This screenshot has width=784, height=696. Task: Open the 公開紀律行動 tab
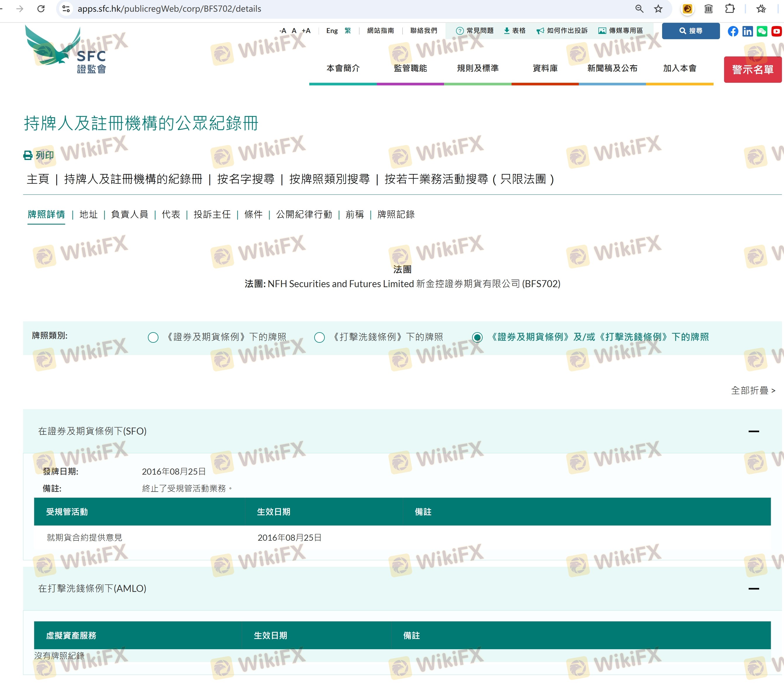coord(304,214)
